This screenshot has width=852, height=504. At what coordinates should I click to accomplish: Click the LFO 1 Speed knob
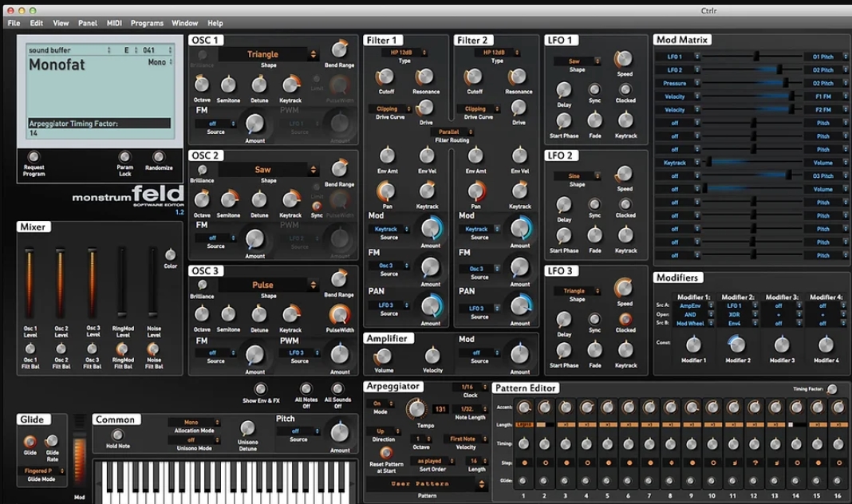pyautogui.click(x=624, y=59)
